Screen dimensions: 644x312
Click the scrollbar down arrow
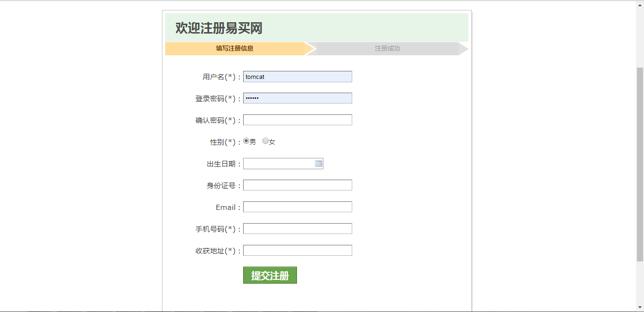pos(640,308)
